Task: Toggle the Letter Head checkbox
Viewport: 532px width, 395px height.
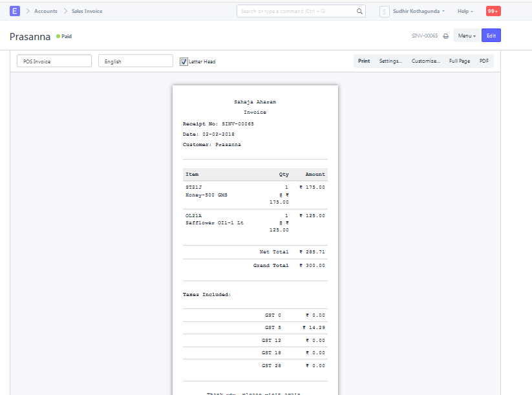Action: (x=184, y=61)
